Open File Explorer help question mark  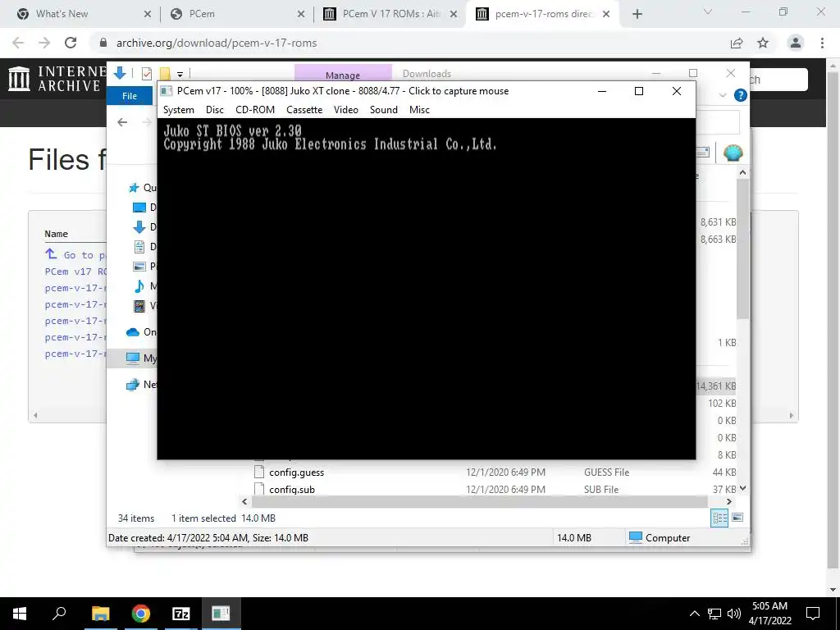click(741, 95)
